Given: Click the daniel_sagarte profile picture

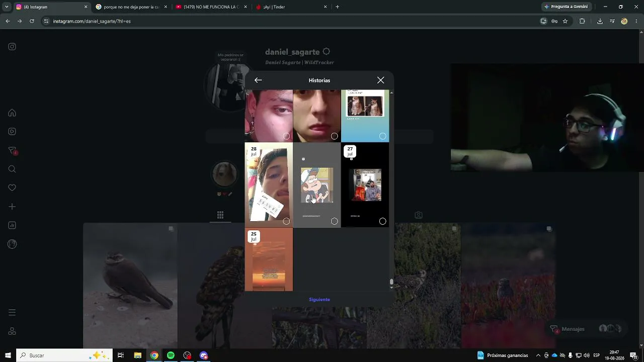Looking at the screenshot, I should pos(229,85).
